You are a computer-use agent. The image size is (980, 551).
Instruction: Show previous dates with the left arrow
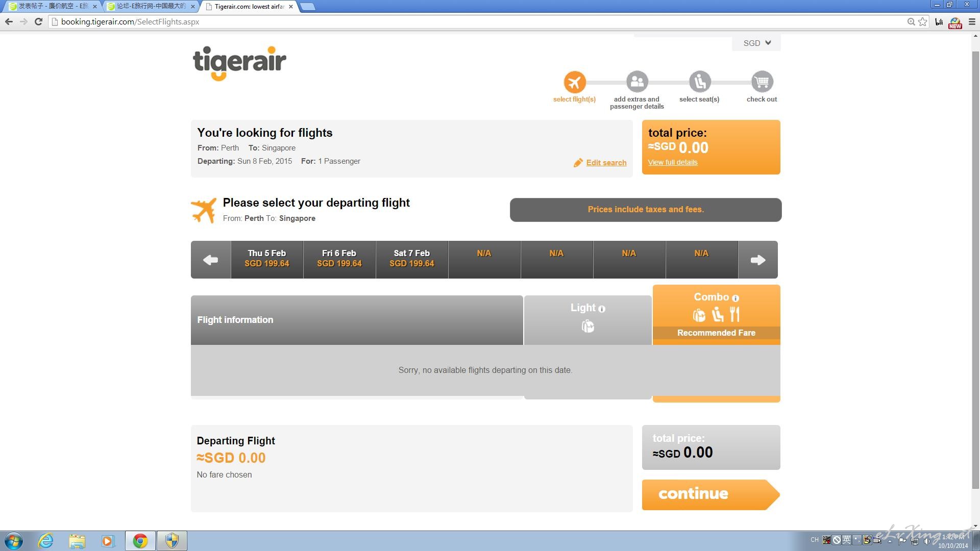click(211, 260)
